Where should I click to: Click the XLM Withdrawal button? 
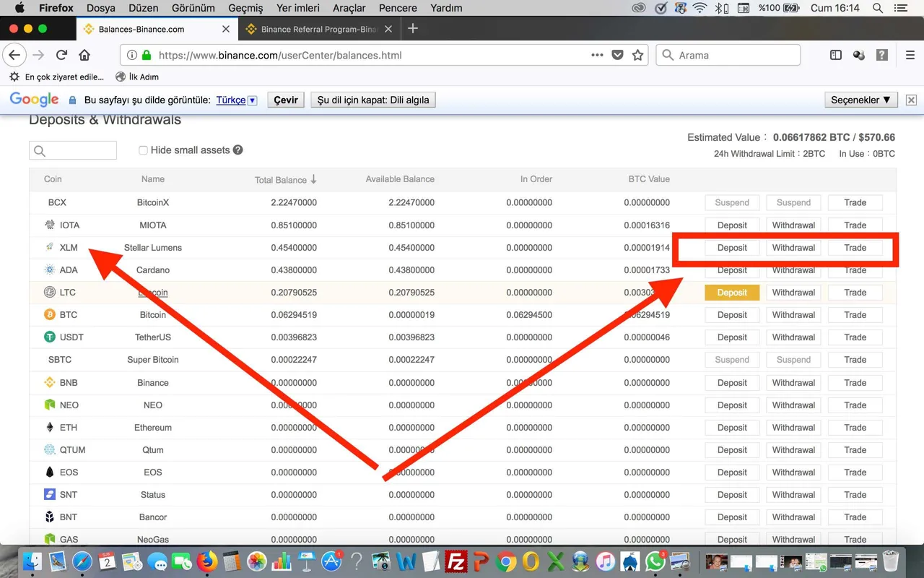point(793,248)
